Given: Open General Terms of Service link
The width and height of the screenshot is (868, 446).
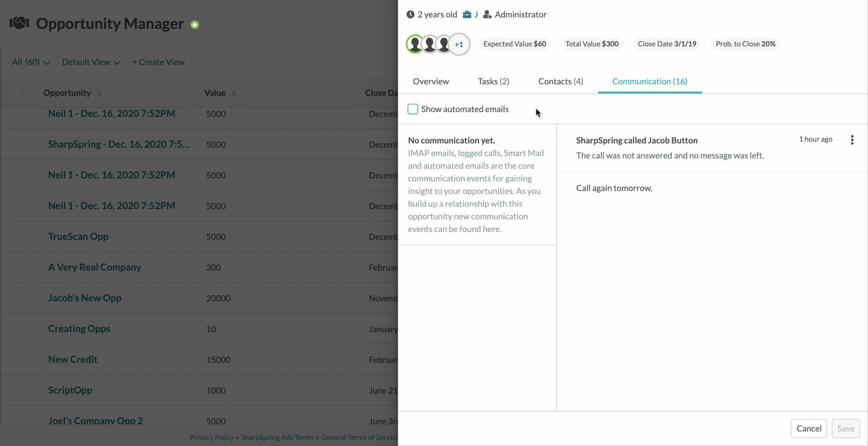Looking at the screenshot, I should tap(359, 438).
